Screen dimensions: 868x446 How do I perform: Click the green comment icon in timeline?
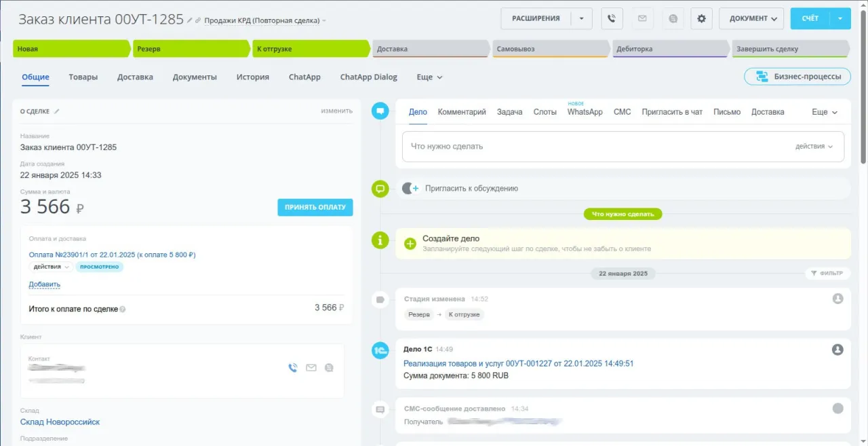[380, 189]
